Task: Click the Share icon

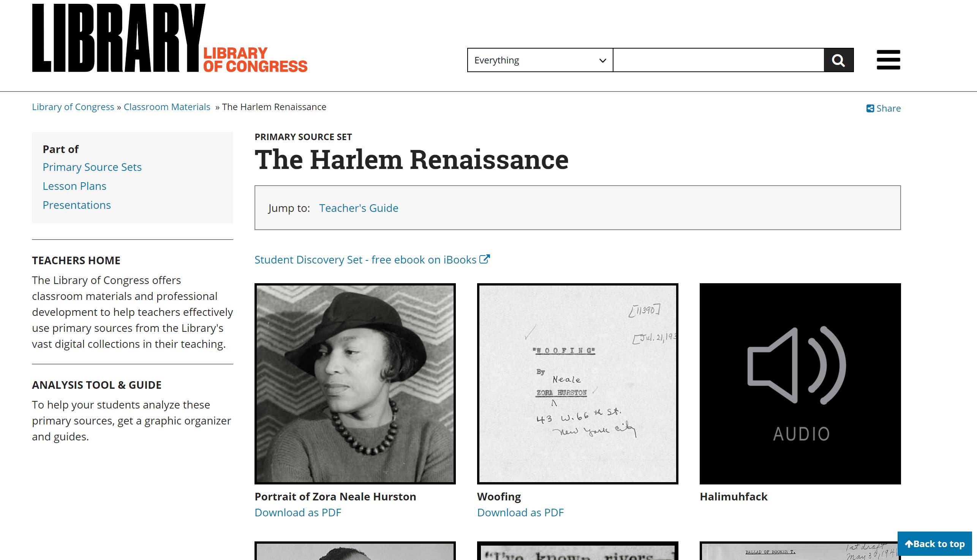Action: point(870,109)
